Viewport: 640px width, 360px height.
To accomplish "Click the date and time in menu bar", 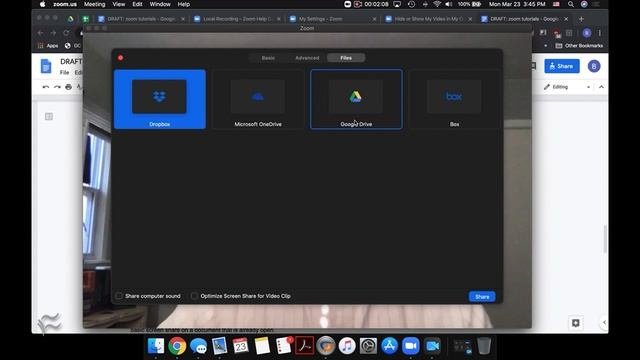I will point(517,4).
